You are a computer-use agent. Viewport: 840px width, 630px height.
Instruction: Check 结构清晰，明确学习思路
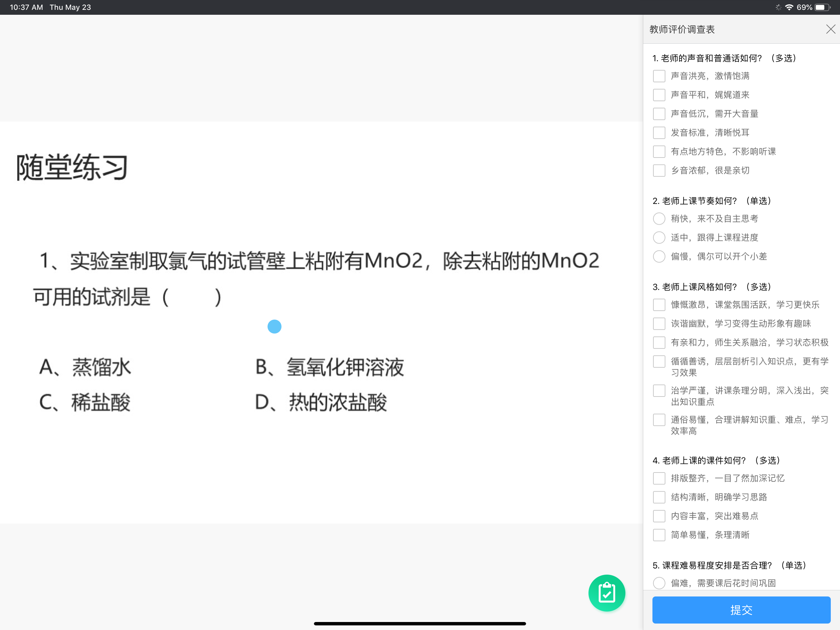(x=659, y=497)
